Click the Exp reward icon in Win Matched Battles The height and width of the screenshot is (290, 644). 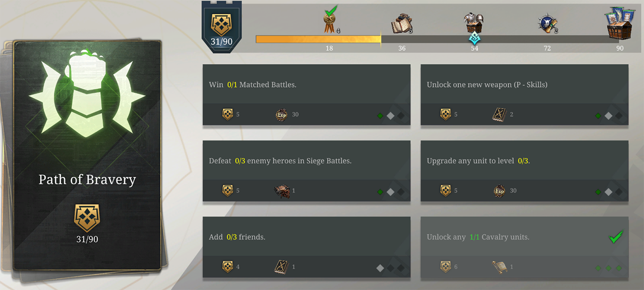(x=281, y=115)
